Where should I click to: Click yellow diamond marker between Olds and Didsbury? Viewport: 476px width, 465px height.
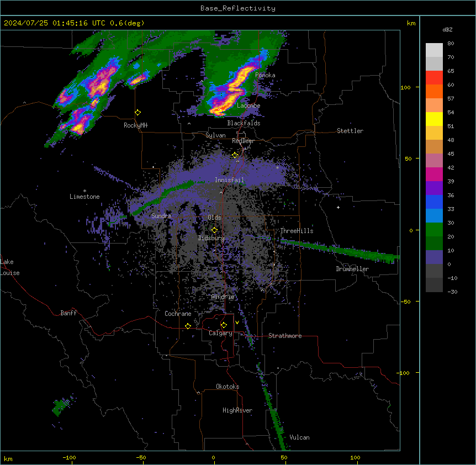pyautogui.click(x=214, y=230)
